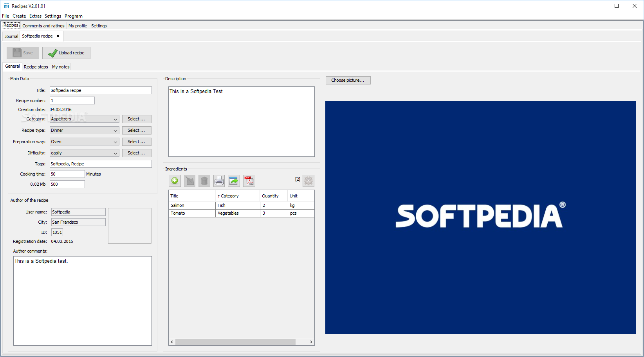Click the empty author avatar box

click(x=130, y=226)
